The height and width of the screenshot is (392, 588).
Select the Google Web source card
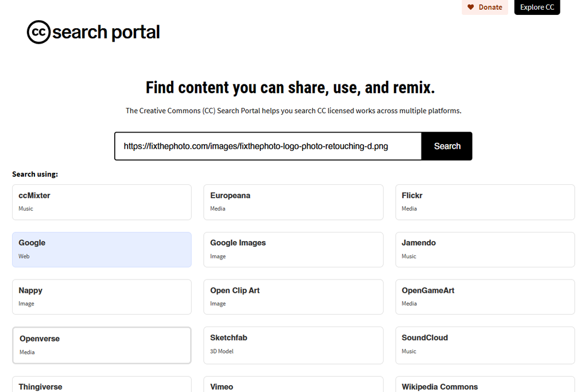pos(102,250)
